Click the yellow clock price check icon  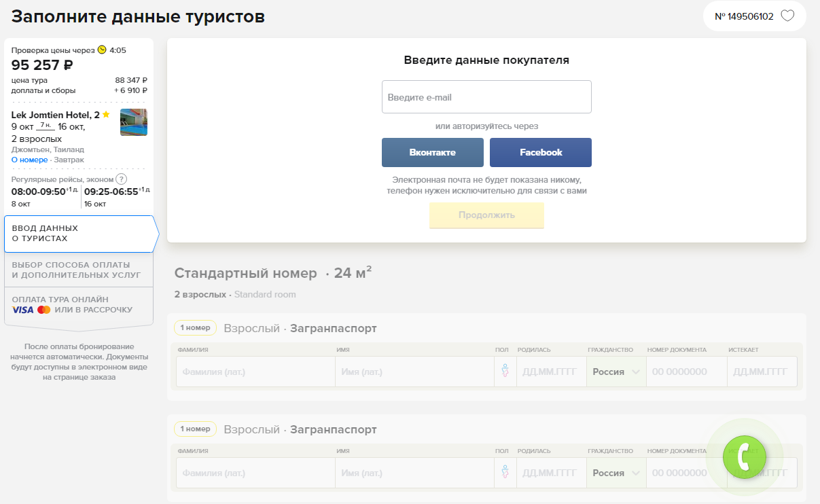pyautogui.click(x=102, y=50)
